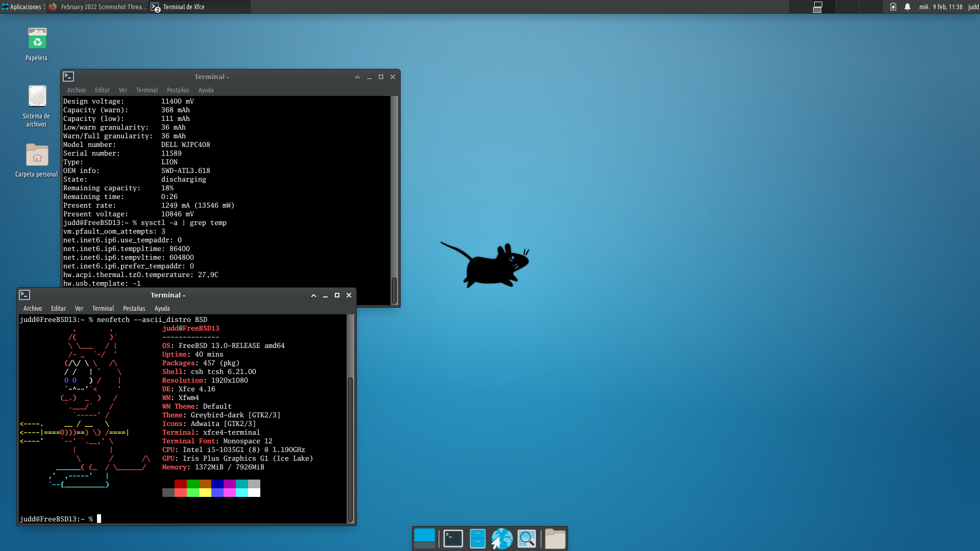This screenshot has width=980, height=551.
Task: Open Ver menu in the upper Terminal window
Action: pyautogui.click(x=123, y=90)
